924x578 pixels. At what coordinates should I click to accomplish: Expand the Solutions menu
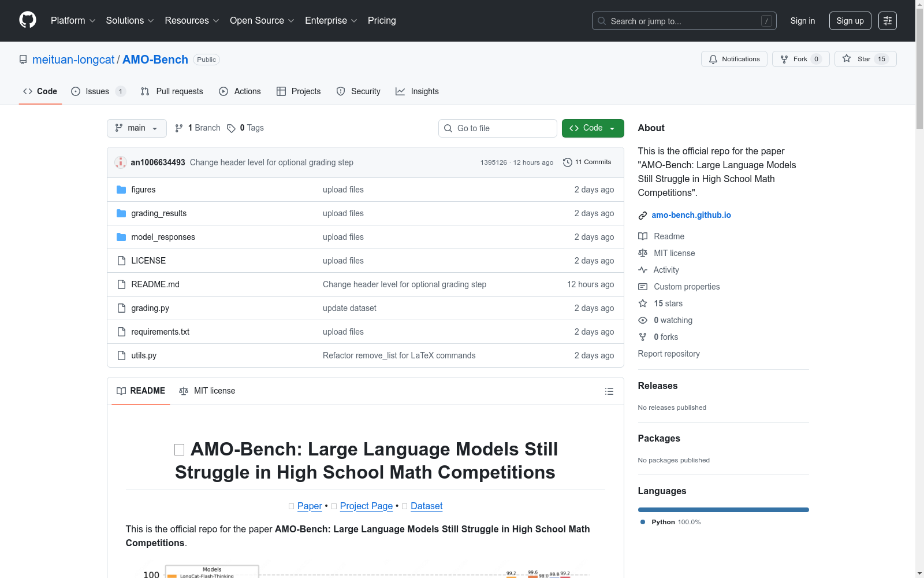pyautogui.click(x=130, y=21)
